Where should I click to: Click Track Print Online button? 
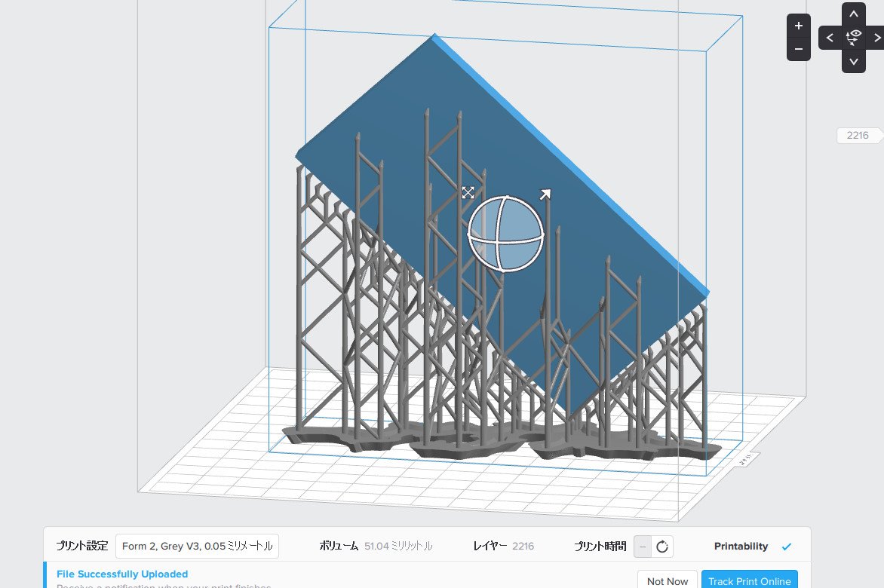pyautogui.click(x=749, y=580)
